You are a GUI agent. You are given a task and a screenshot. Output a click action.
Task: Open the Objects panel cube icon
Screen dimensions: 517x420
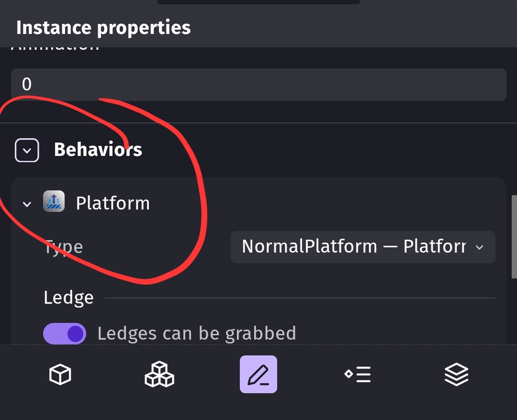point(60,374)
